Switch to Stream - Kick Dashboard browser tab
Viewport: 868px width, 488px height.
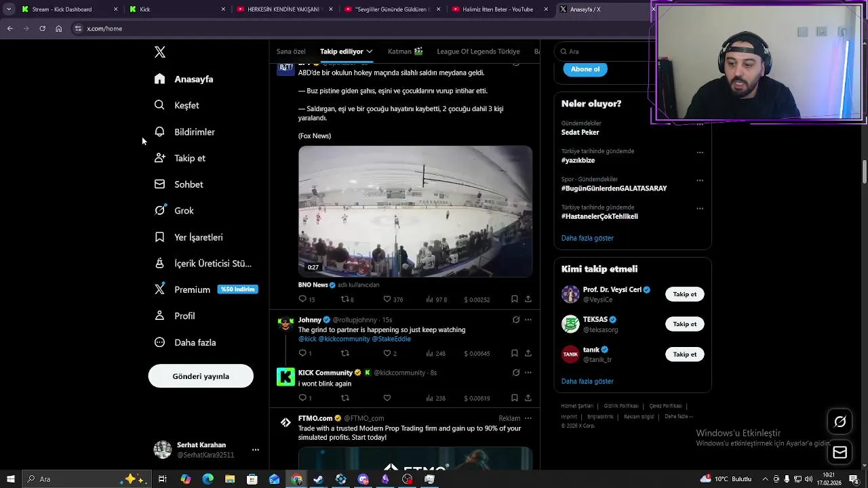[68, 9]
